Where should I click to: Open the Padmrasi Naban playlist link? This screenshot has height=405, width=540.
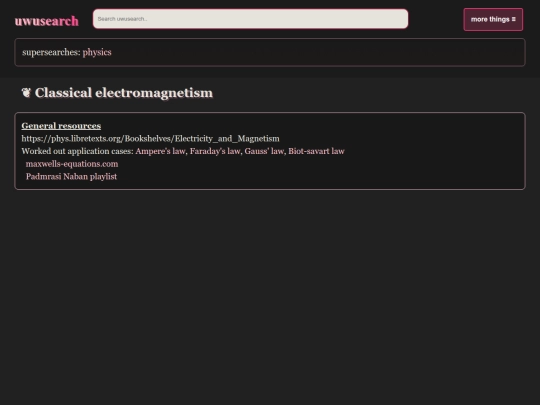(x=71, y=177)
